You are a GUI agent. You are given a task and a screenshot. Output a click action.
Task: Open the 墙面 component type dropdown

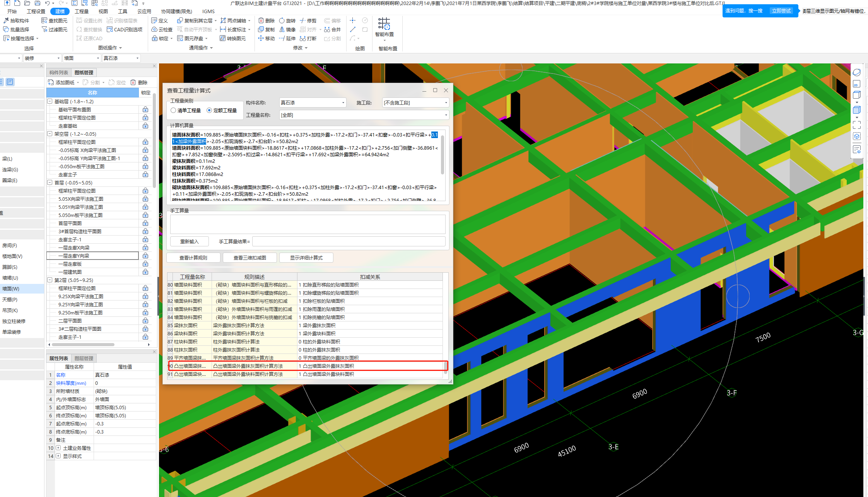[82, 58]
